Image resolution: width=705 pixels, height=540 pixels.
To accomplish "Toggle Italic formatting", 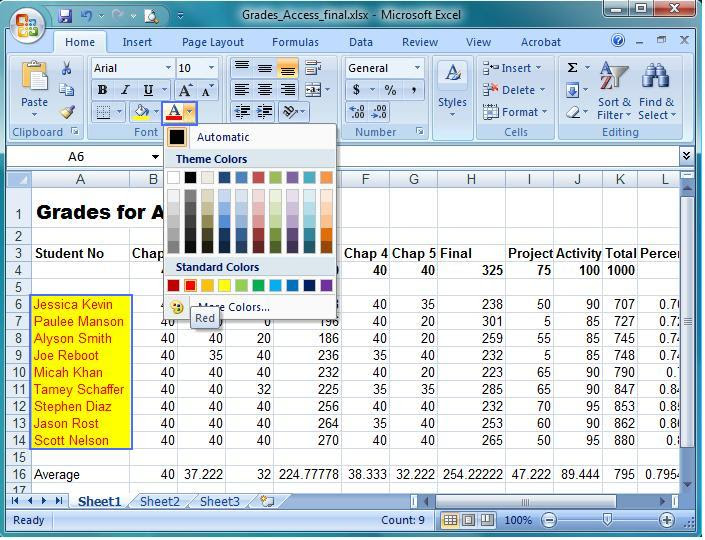I will [125, 90].
